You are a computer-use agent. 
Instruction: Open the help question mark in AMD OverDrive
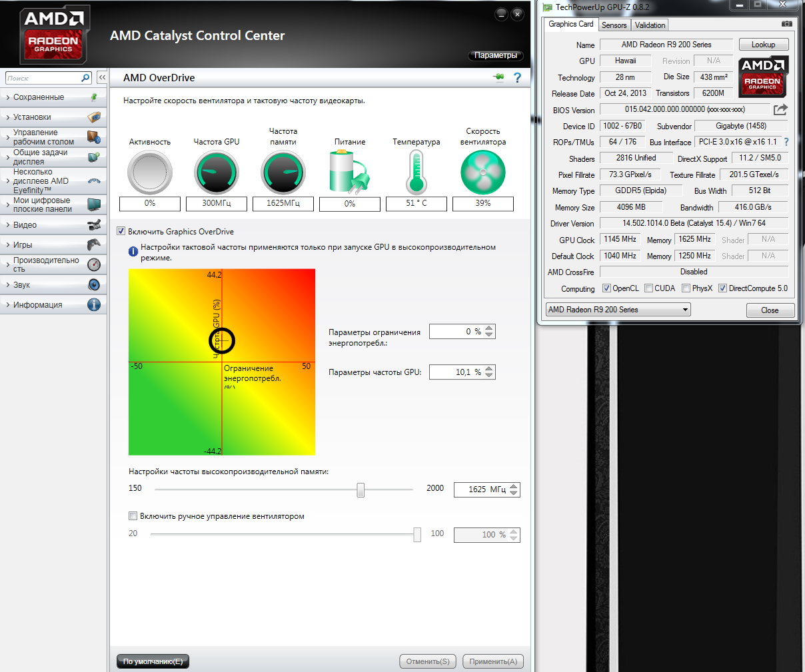pos(517,78)
